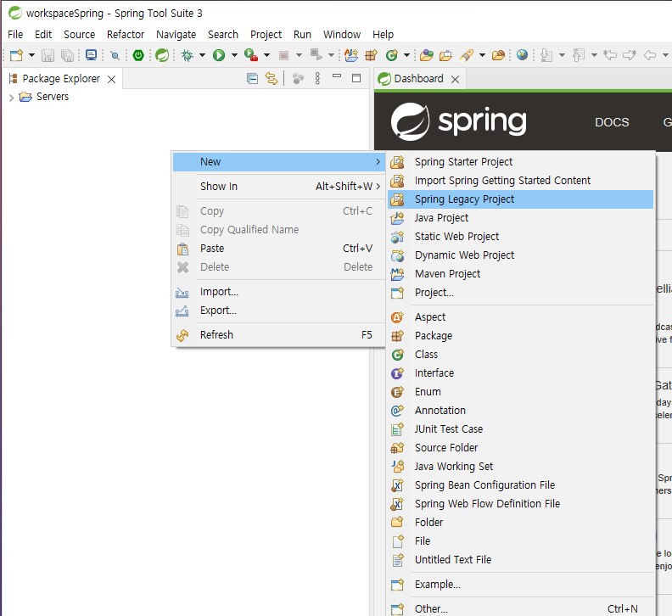Select Maven Project in New submenu
The image size is (672, 616).
[520, 273]
